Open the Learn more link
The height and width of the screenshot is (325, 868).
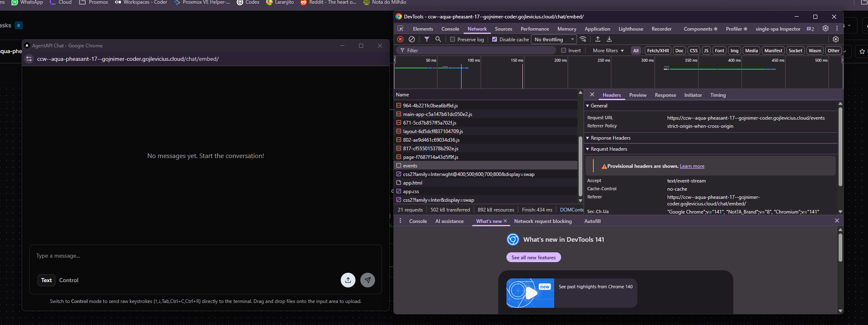pos(692,166)
